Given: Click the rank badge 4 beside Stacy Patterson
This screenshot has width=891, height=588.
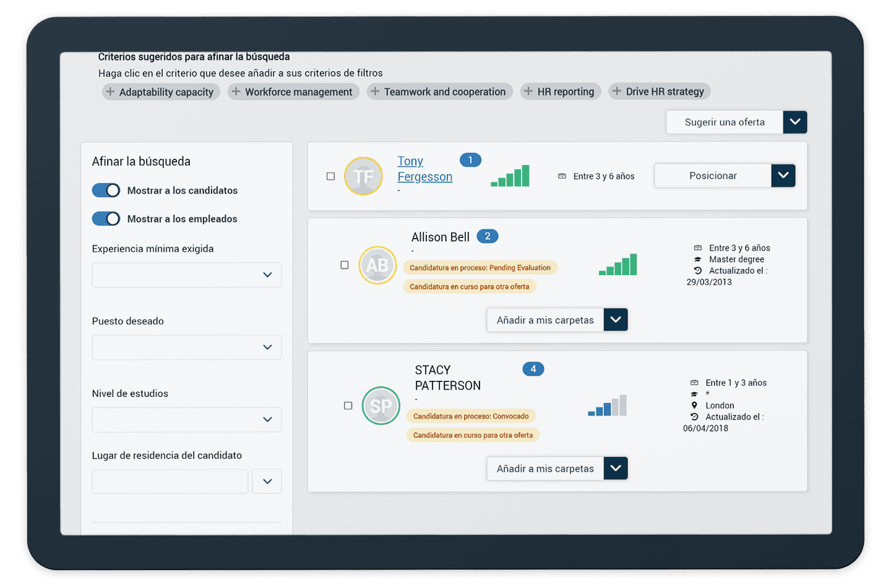Looking at the screenshot, I should pos(533,369).
